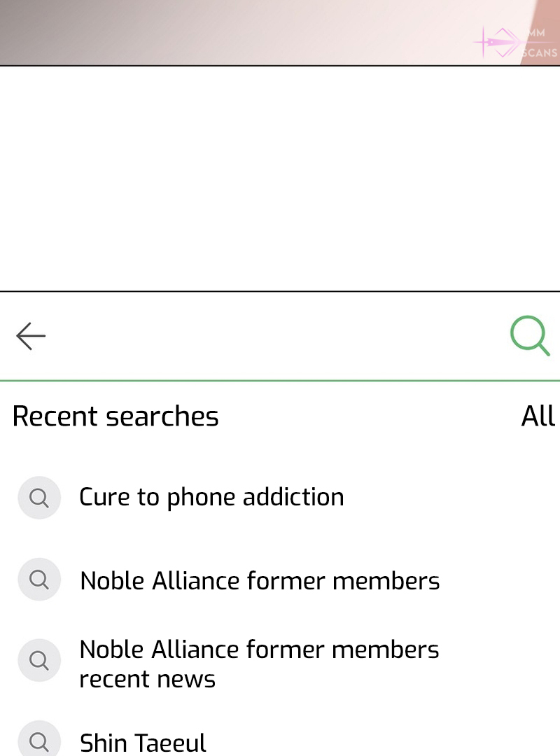Click the SCANS watermark text
Viewport: 560px width, 756px height.
540,53
